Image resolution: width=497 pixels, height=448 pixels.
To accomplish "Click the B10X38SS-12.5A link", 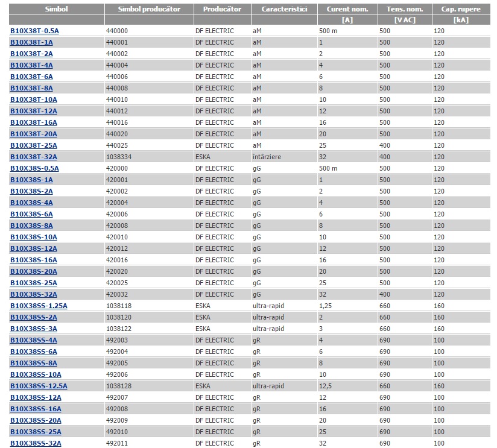I will coord(39,386).
